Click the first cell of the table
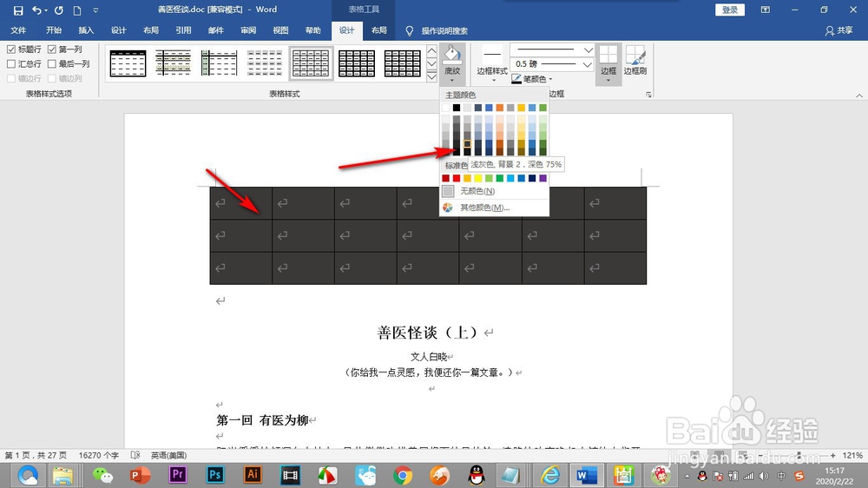Screen dimensions: 868x488 tap(240, 203)
